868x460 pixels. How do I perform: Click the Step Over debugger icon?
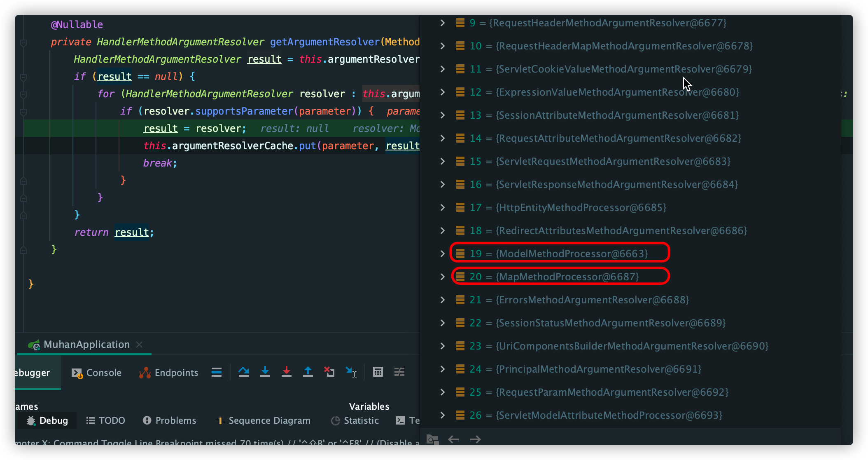pos(243,372)
